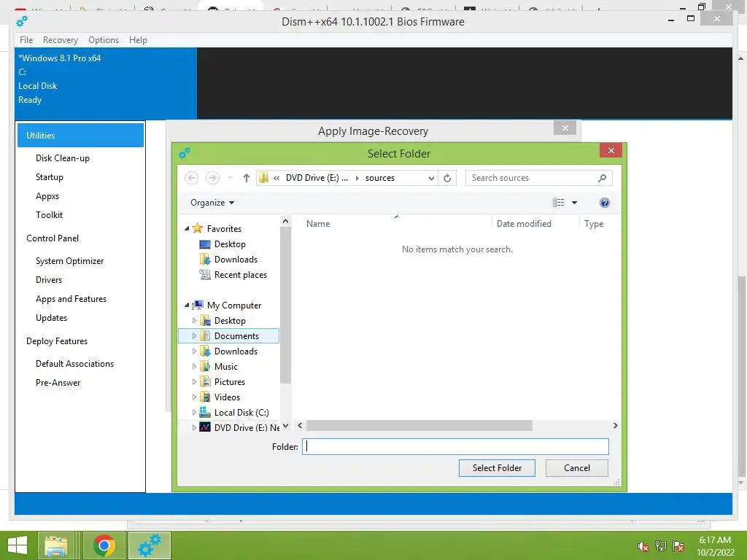Click the Search sources field

coord(533,178)
